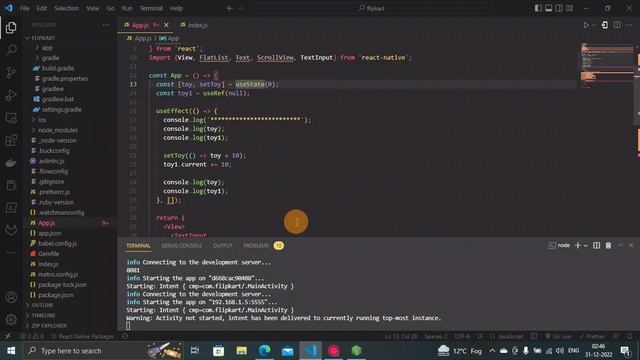Open editor More Actions ellipsis

629,25
